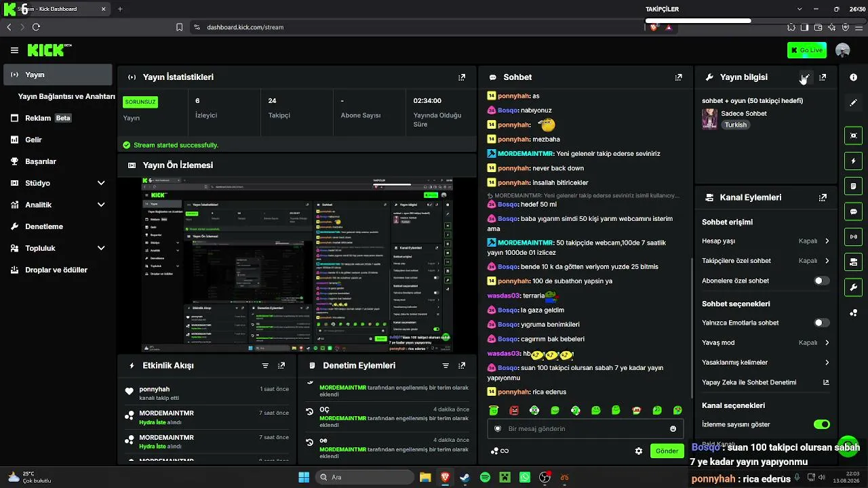Select Yayın in the sidebar
The image size is (868, 488).
tap(58, 75)
